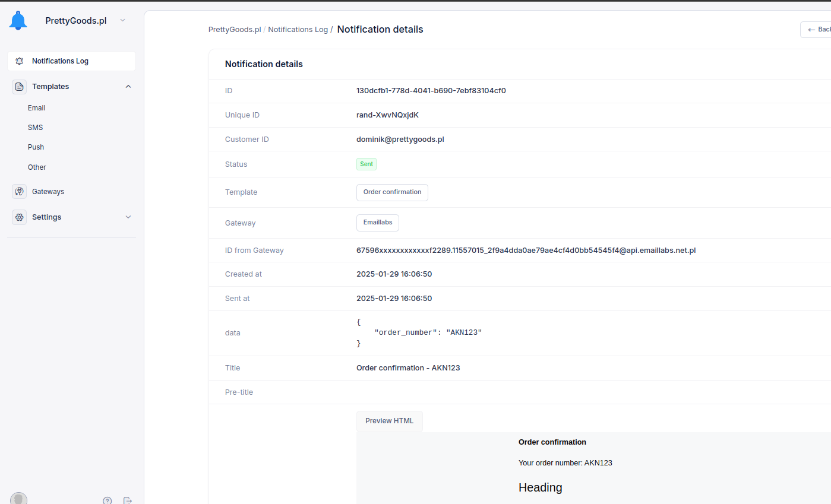Image resolution: width=831 pixels, height=504 pixels.
Task: Click the ID from Gateway value
Action: [x=526, y=251]
